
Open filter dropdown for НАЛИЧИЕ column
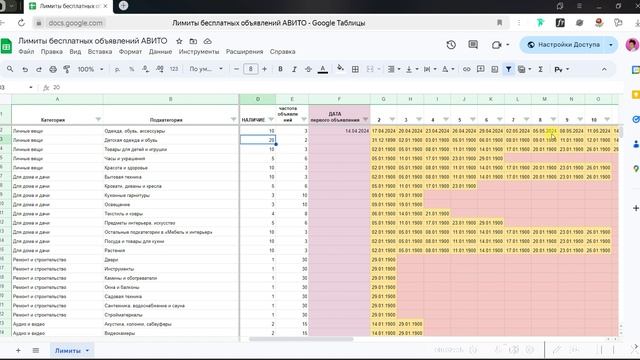coord(271,120)
